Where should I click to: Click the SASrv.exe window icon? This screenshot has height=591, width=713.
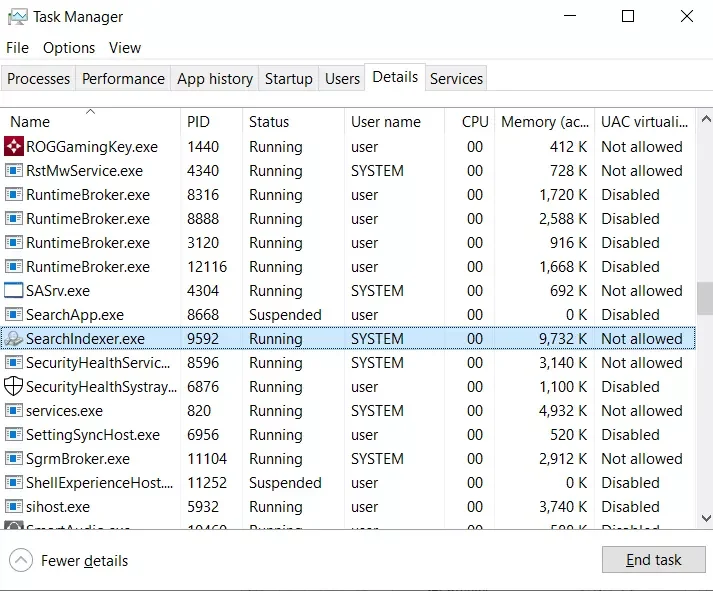(x=14, y=290)
